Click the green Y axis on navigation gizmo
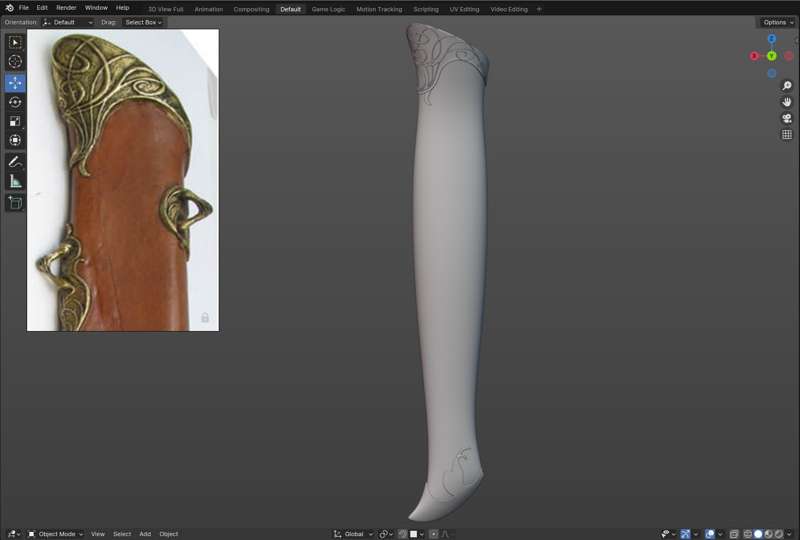This screenshot has height=540, width=800. pyautogui.click(x=771, y=56)
